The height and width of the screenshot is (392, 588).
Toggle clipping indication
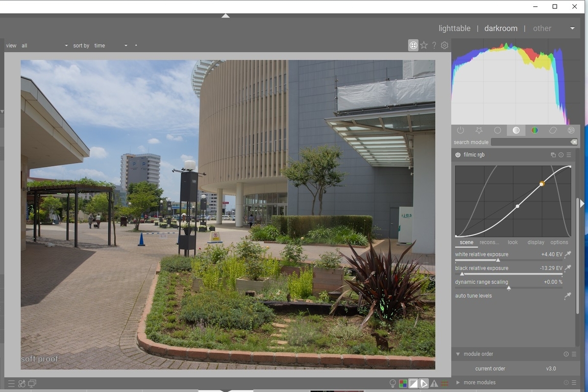coord(414,384)
